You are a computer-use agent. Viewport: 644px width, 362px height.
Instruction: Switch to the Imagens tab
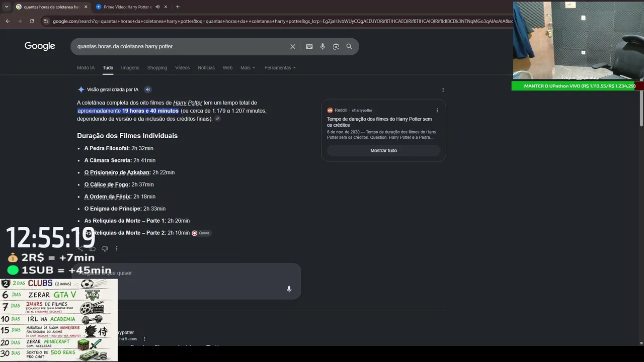[x=130, y=68]
